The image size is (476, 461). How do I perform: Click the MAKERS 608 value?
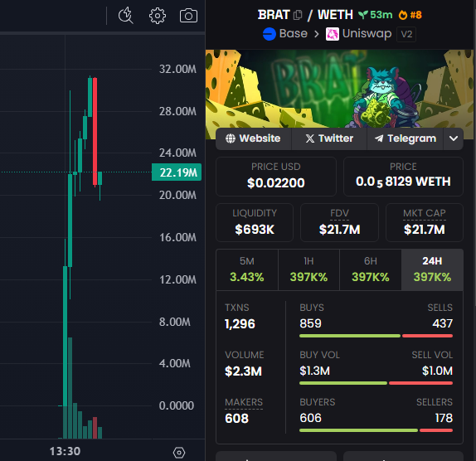click(237, 419)
